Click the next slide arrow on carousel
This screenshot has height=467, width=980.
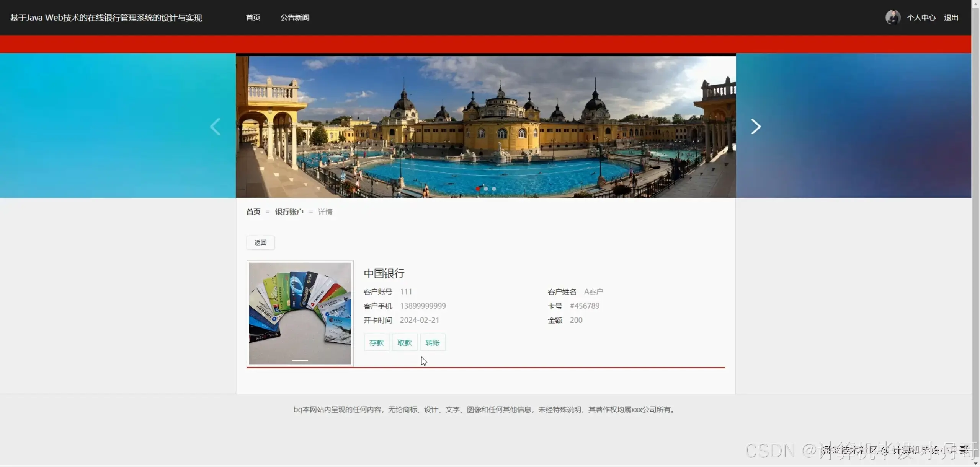[x=755, y=127]
